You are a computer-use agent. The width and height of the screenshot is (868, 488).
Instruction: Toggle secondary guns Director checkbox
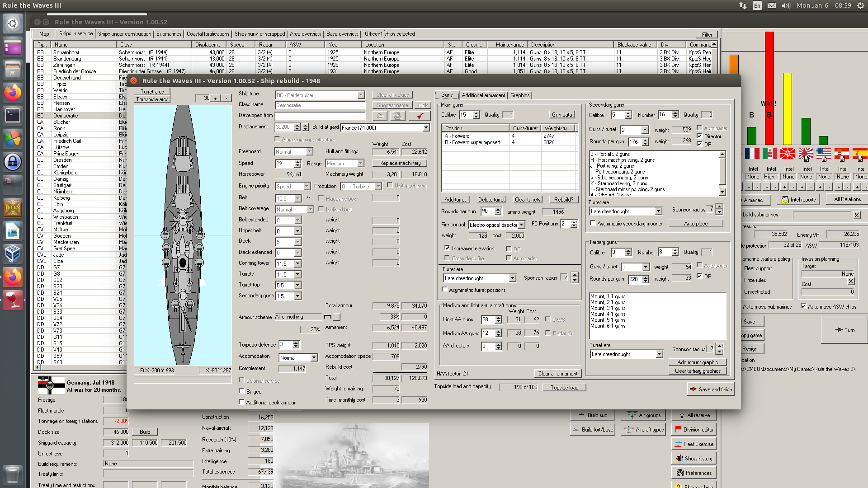pyautogui.click(x=699, y=136)
